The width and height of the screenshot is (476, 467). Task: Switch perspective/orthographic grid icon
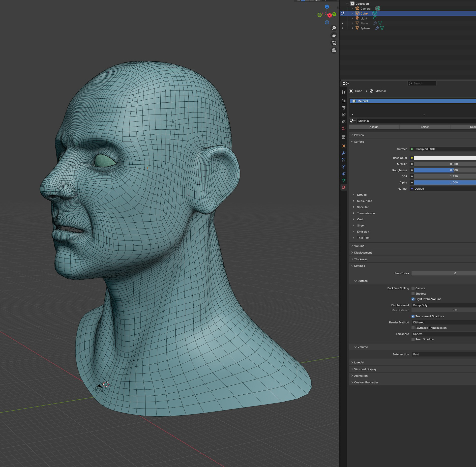click(334, 50)
